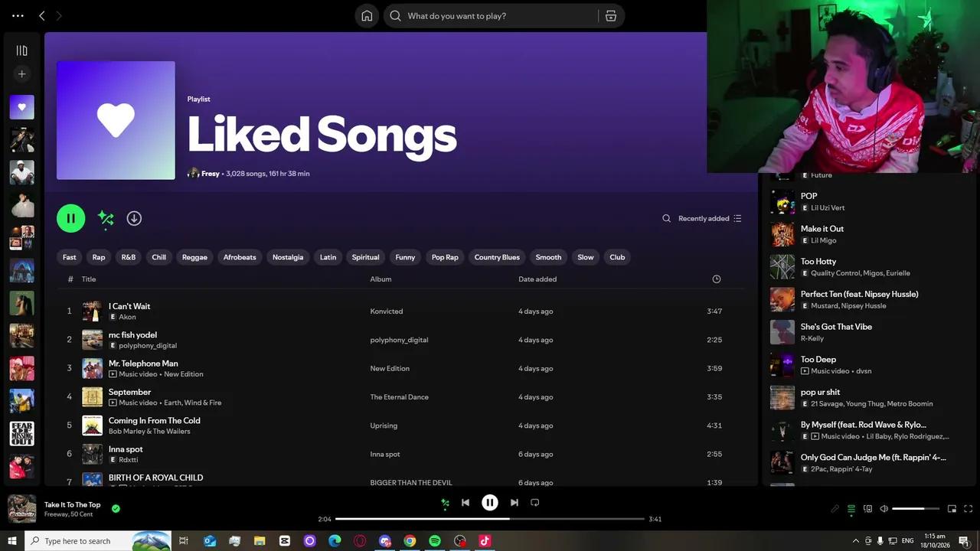This screenshot has height=551, width=980.
Task: Mute the volume speaker icon
Action: tap(884, 509)
